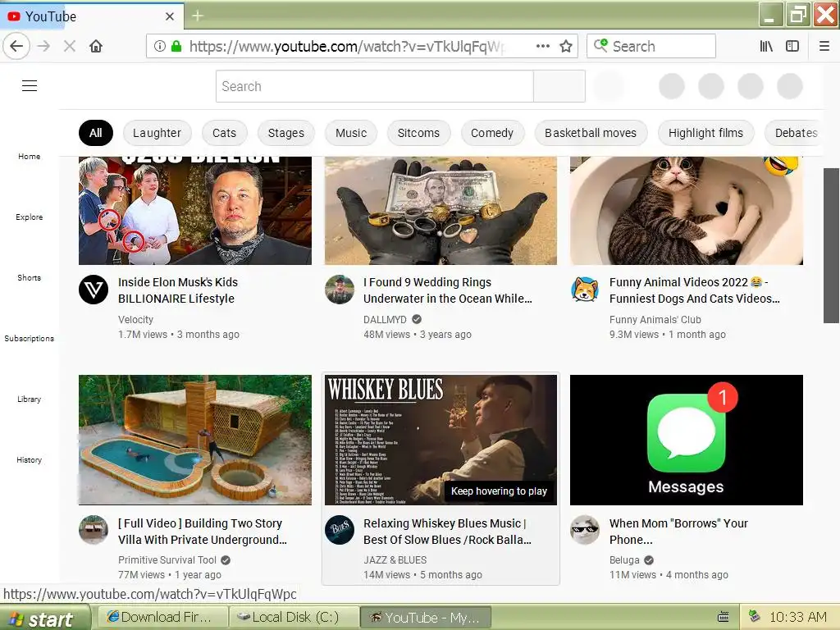This screenshot has height=630, width=840.
Task: Open Shorts in YouTube sidebar
Action: coord(29,277)
